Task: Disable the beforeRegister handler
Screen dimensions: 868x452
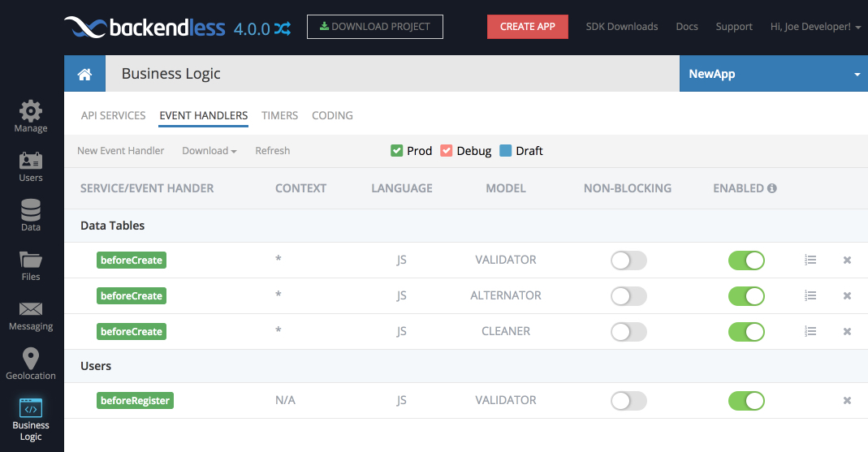Action: [746, 401]
